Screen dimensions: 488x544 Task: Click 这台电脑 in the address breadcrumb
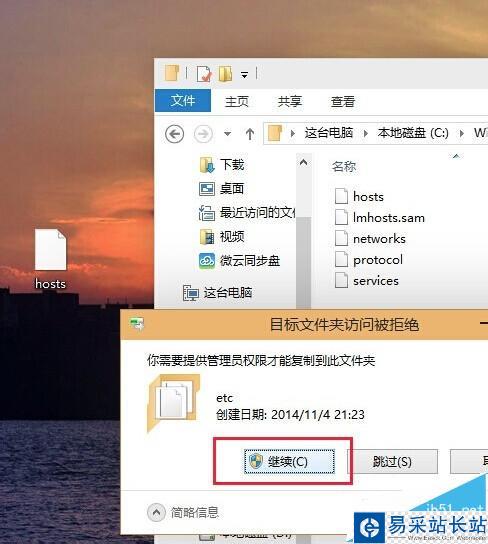(x=328, y=133)
